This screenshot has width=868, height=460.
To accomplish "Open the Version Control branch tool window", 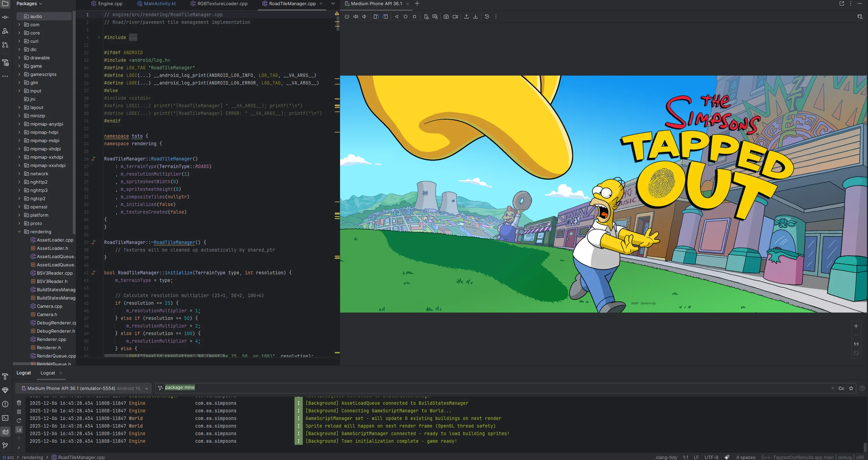I will (x=5, y=446).
